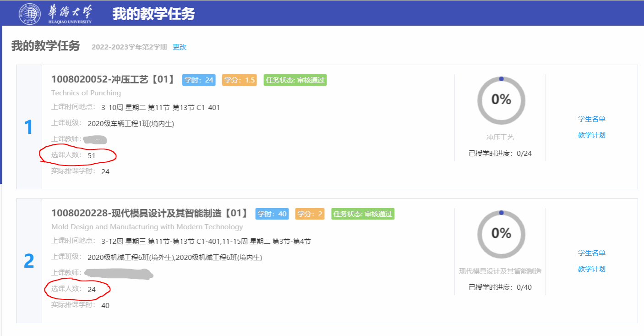Open 学生名单 for the 现代模具设计及其智能制造 course
Viewport: 644px width, 336px height.
591,253
